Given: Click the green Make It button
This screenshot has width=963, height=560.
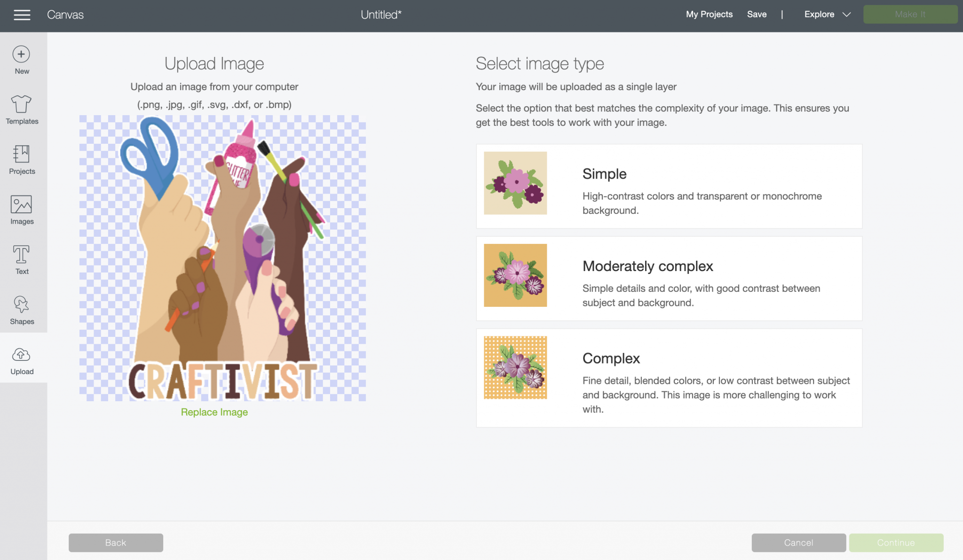Looking at the screenshot, I should [x=910, y=15].
